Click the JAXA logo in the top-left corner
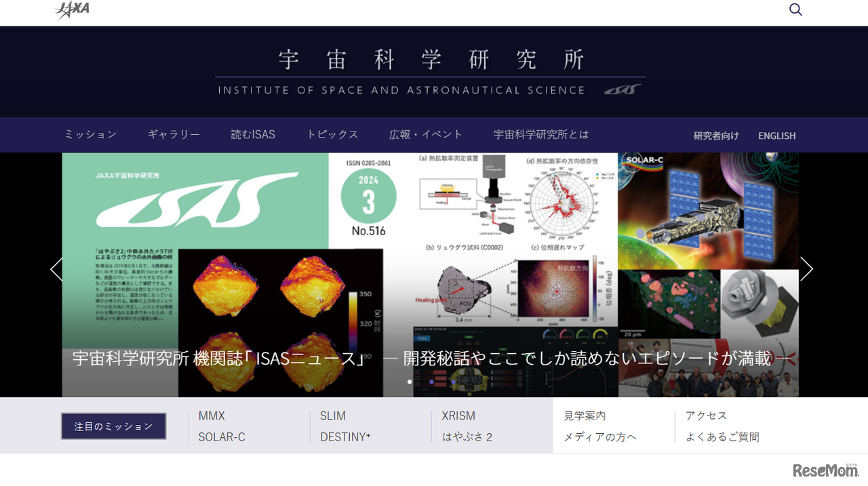Viewport: 868px width, 486px height. [x=72, y=9]
